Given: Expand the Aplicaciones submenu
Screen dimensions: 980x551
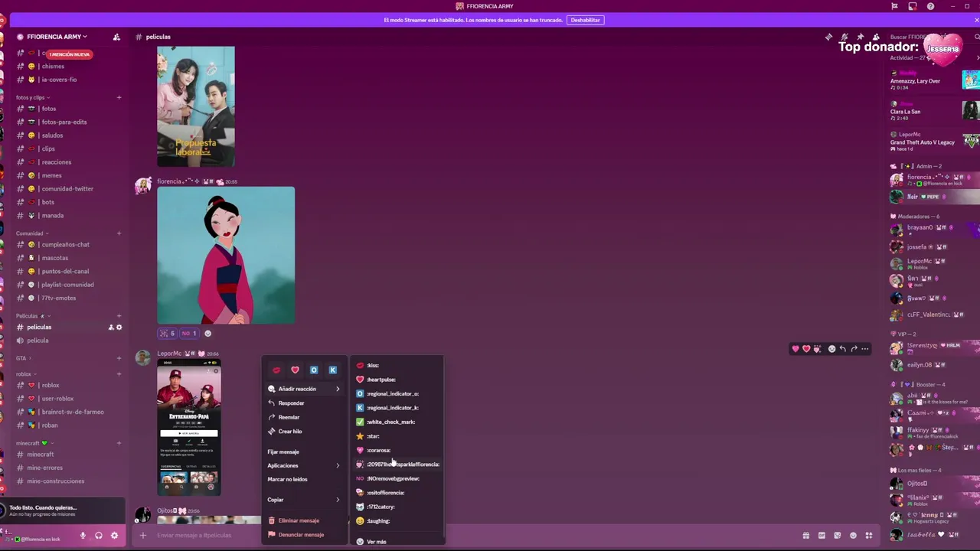Looking at the screenshot, I should pos(304,465).
